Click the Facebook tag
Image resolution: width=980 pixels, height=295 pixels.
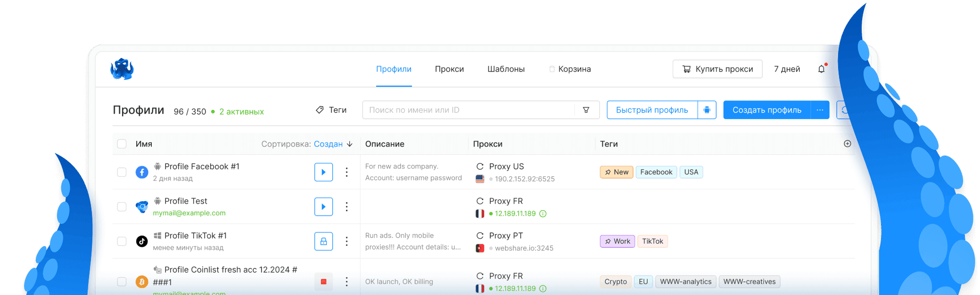tap(656, 172)
